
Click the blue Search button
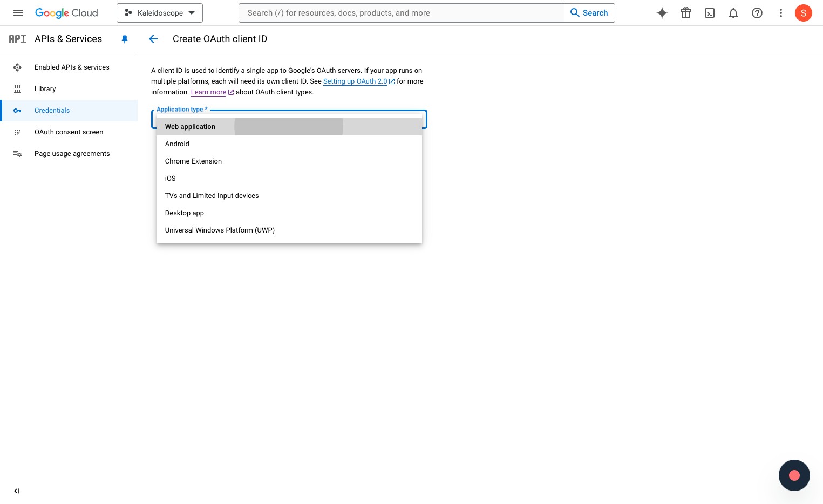point(589,13)
